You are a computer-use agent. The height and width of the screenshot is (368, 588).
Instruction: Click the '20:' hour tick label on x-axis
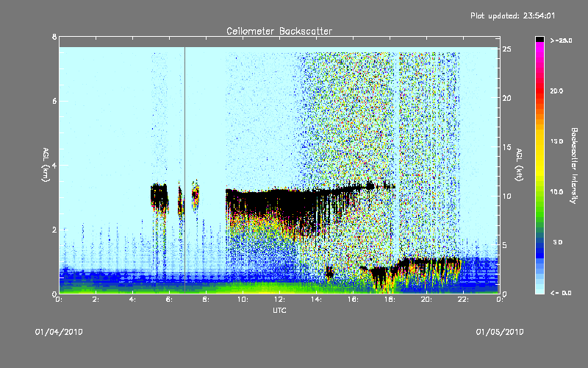[426, 300]
